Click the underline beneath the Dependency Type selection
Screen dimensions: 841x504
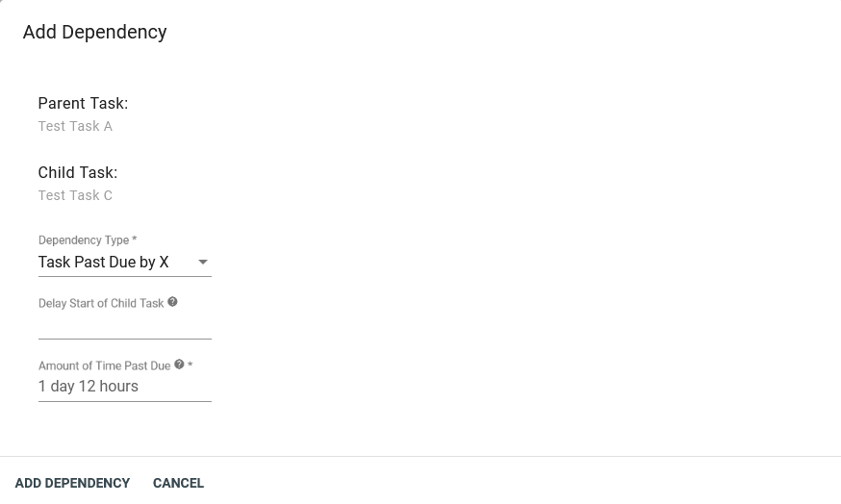124,276
